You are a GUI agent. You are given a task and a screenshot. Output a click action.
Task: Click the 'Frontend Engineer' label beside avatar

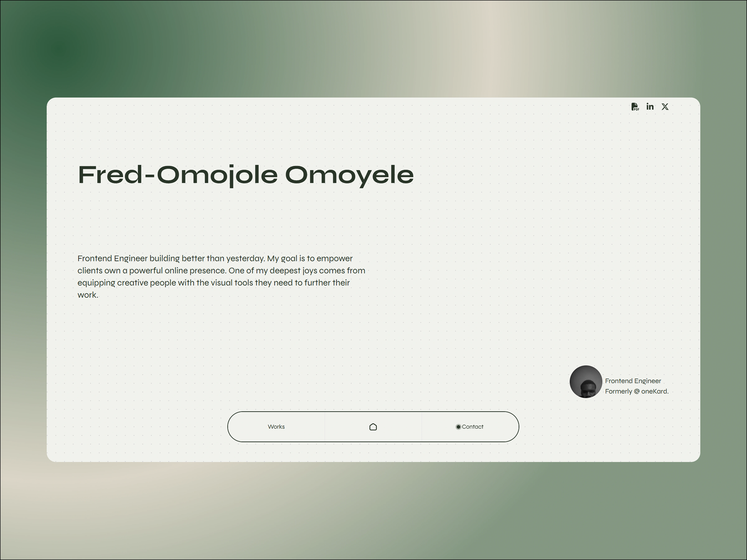click(x=633, y=381)
